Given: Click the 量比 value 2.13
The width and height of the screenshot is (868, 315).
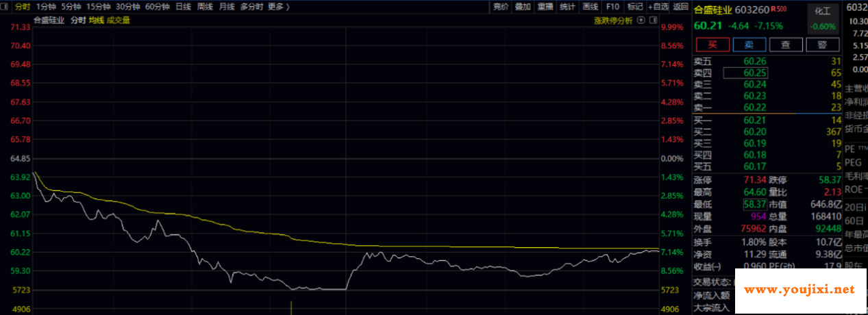Looking at the screenshot, I should click(x=832, y=192).
